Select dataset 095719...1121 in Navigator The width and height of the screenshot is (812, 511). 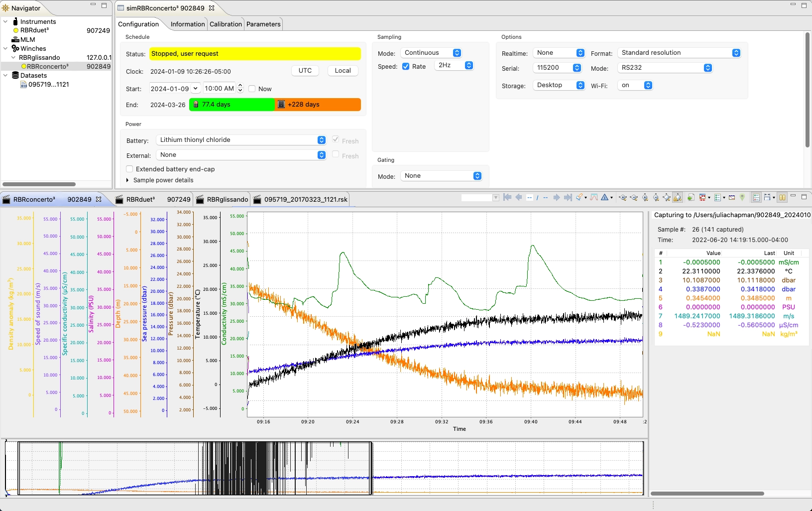click(45, 84)
